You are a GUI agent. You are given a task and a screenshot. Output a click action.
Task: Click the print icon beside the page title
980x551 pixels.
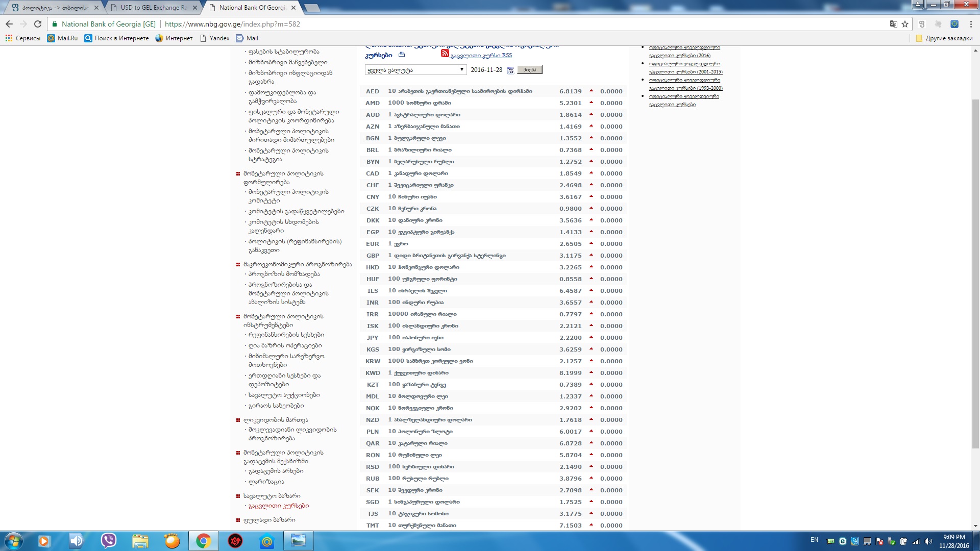(x=402, y=55)
